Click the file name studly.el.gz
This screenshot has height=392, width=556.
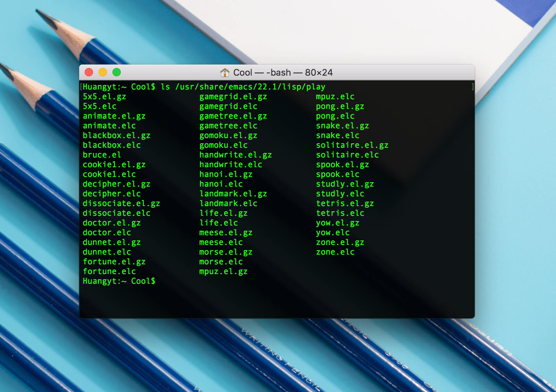click(345, 184)
